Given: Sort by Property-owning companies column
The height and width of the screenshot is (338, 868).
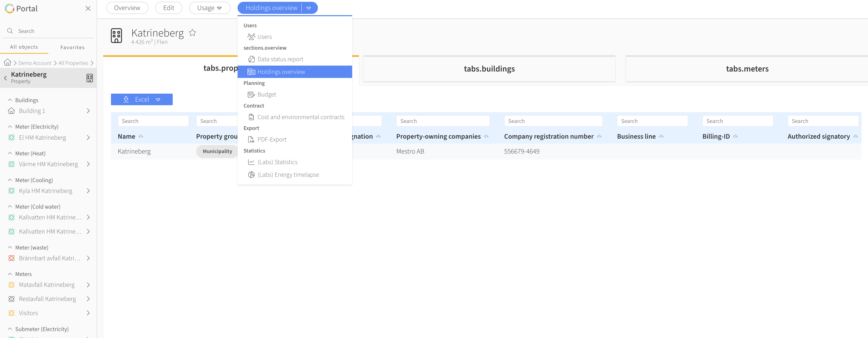Looking at the screenshot, I should (x=442, y=136).
